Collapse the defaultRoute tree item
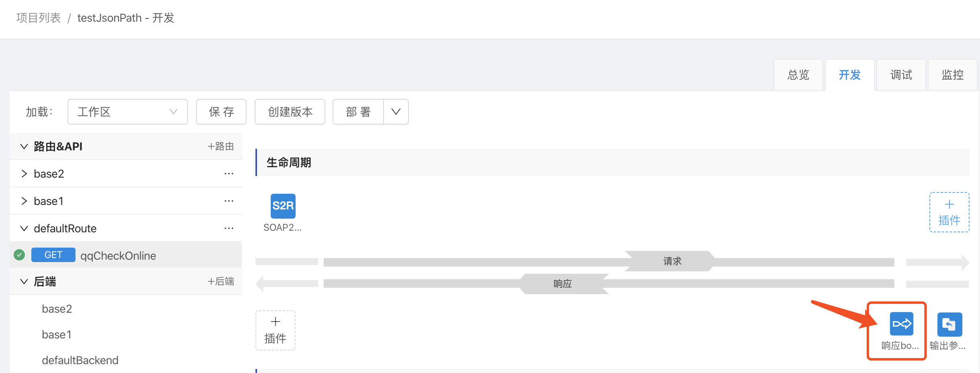 pos(24,228)
